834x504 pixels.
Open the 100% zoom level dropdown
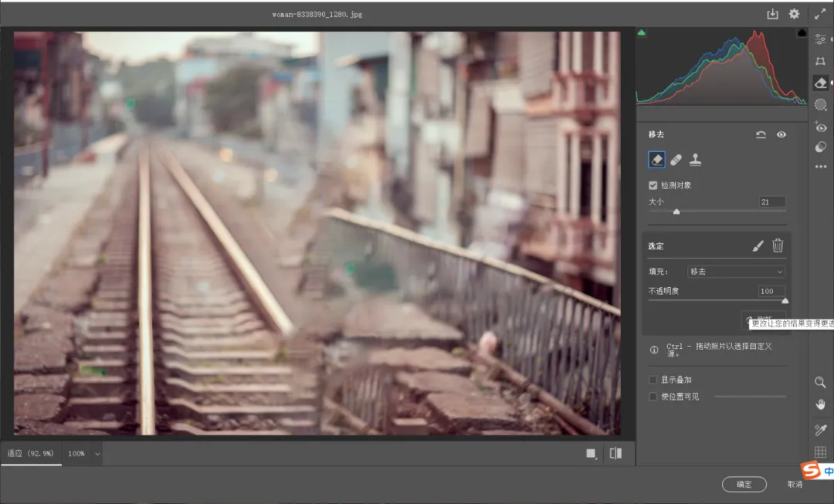pyautogui.click(x=81, y=454)
